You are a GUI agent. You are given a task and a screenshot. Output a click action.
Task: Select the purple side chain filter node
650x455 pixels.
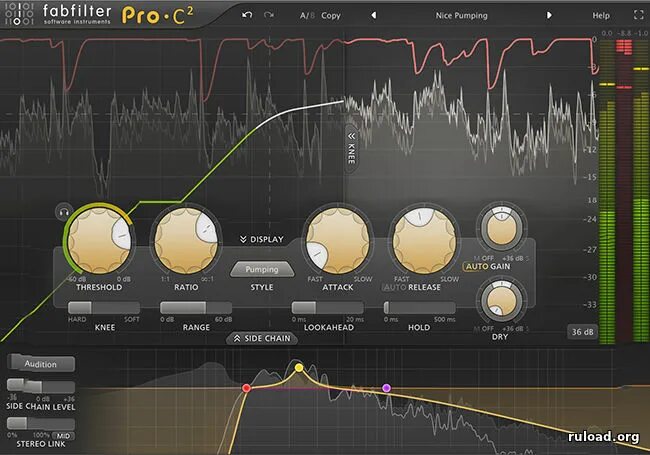pos(386,388)
